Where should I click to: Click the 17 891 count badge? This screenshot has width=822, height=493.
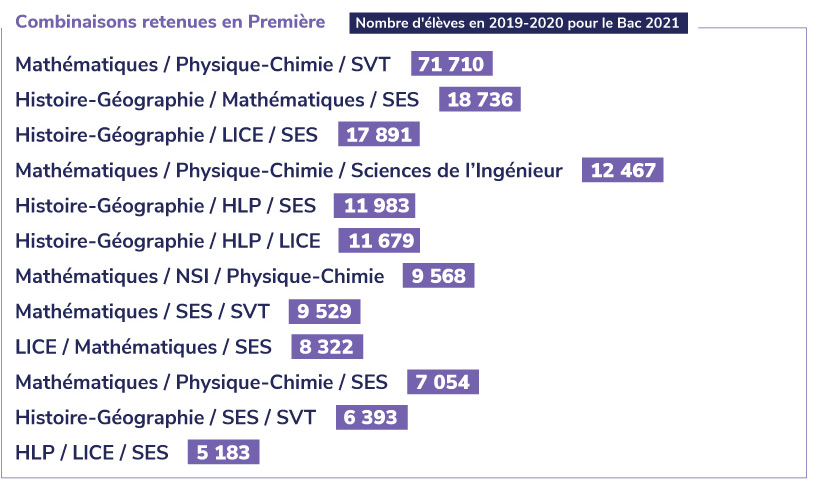coord(379,135)
